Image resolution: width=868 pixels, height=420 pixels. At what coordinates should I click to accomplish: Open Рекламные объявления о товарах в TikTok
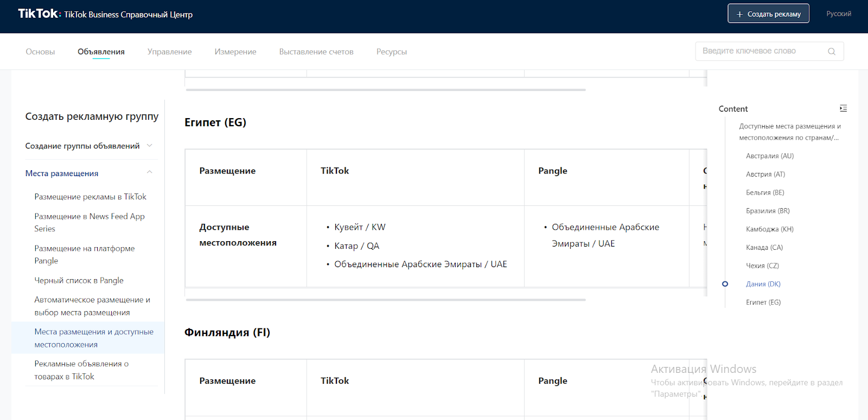click(x=81, y=370)
